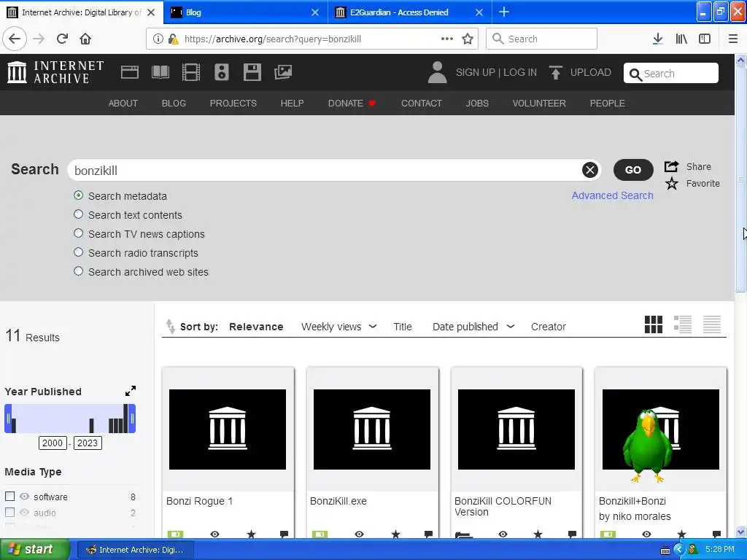Screen dimensions: 747x560
Task: Click the Favorite star icon
Action: point(672,183)
